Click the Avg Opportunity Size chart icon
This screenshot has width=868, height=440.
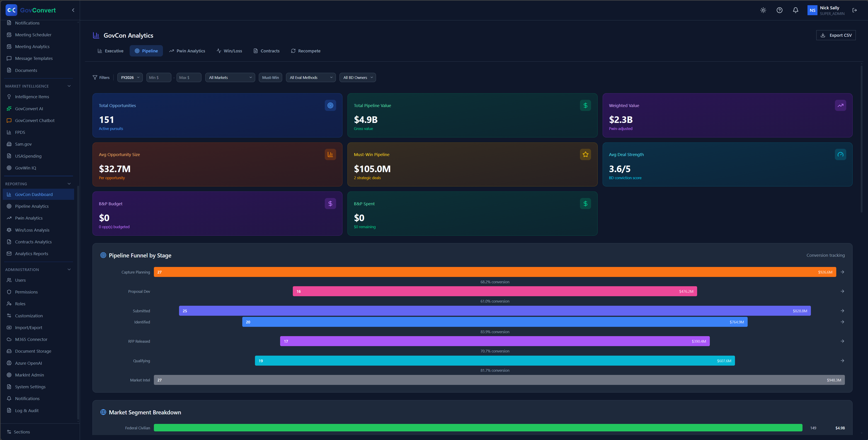tap(330, 154)
